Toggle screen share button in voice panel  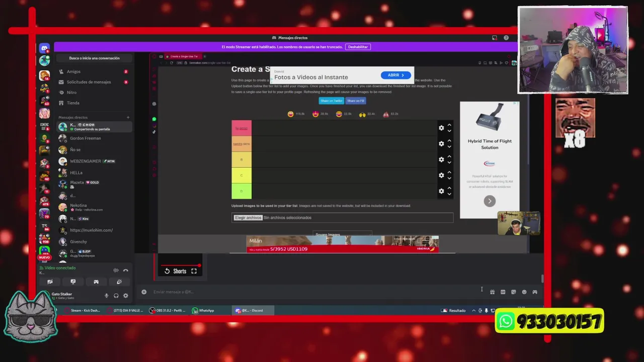(x=73, y=282)
